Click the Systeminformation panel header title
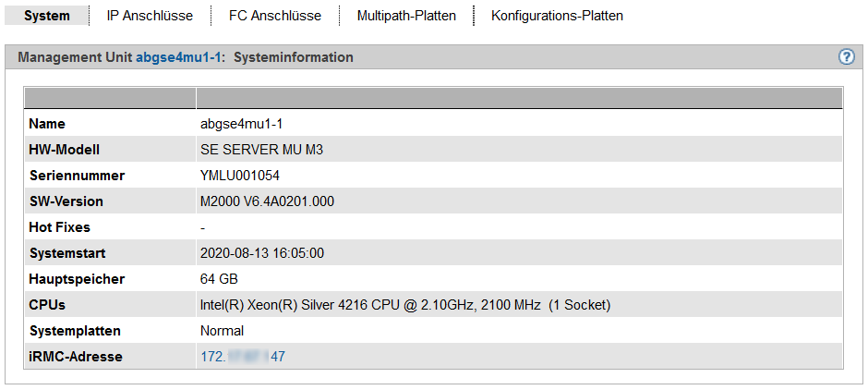The image size is (868, 390). (x=293, y=57)
